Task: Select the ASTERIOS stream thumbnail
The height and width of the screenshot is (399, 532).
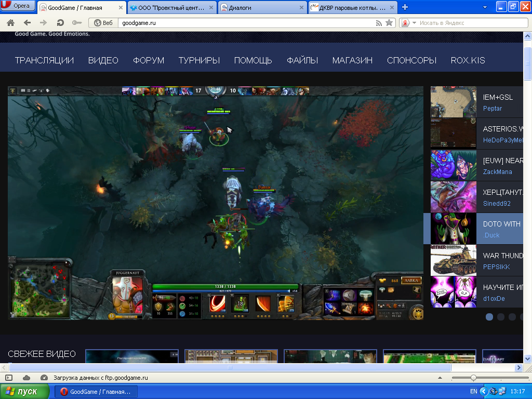Action: pos(453,134)
